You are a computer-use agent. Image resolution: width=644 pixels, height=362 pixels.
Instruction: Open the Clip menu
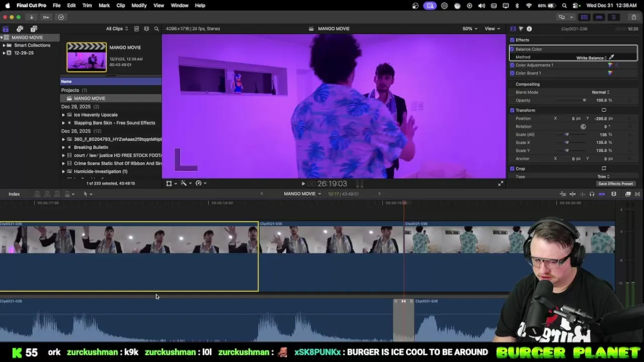(121, 6)
